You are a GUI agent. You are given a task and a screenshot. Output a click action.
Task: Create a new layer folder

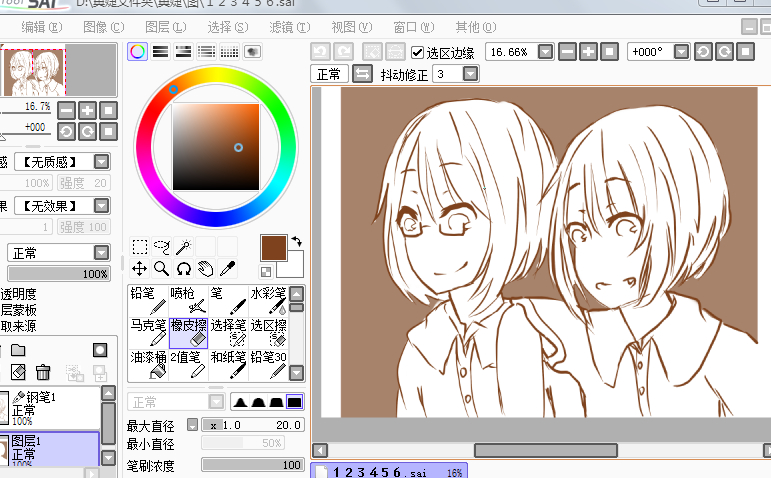(18, 350)
